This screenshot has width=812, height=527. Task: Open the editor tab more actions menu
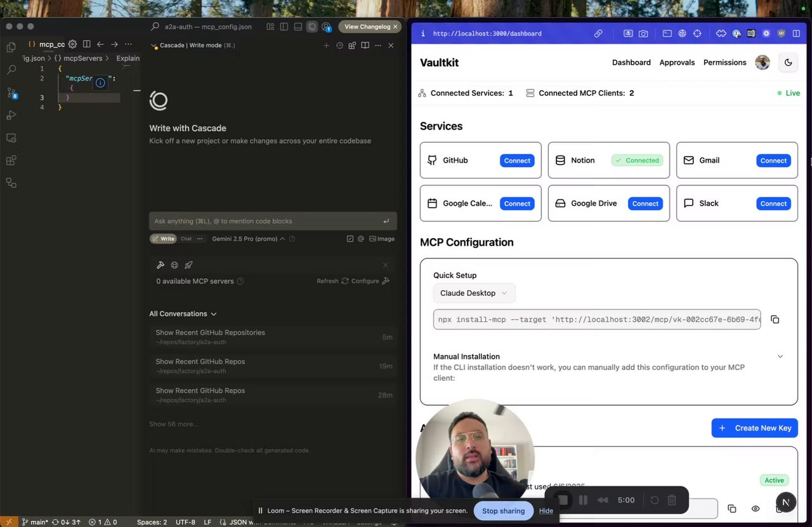[128, 44]
